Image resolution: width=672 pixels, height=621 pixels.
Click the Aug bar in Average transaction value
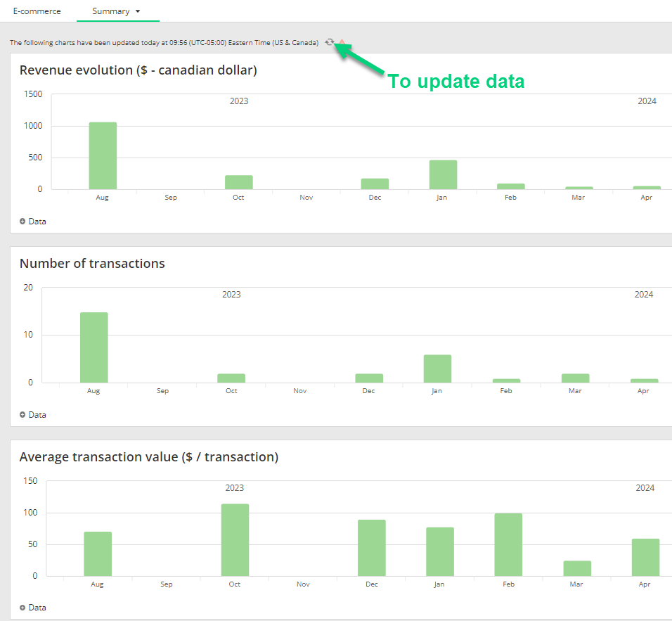98,554
